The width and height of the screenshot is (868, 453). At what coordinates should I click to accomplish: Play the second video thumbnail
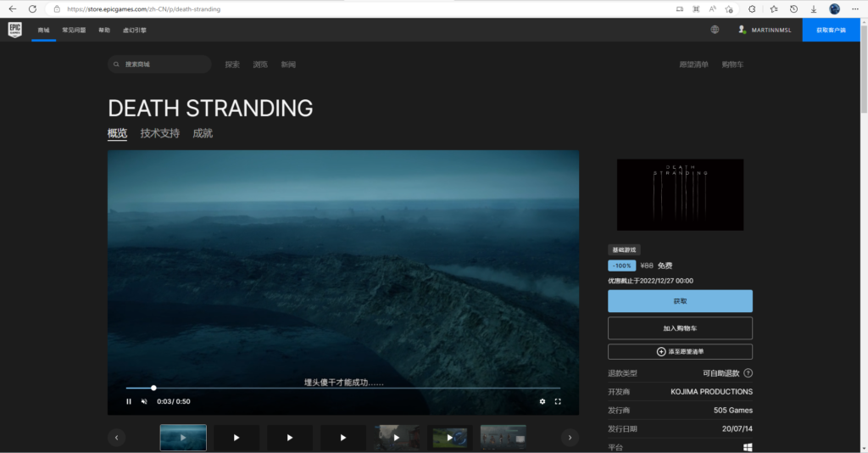(236, 438)
